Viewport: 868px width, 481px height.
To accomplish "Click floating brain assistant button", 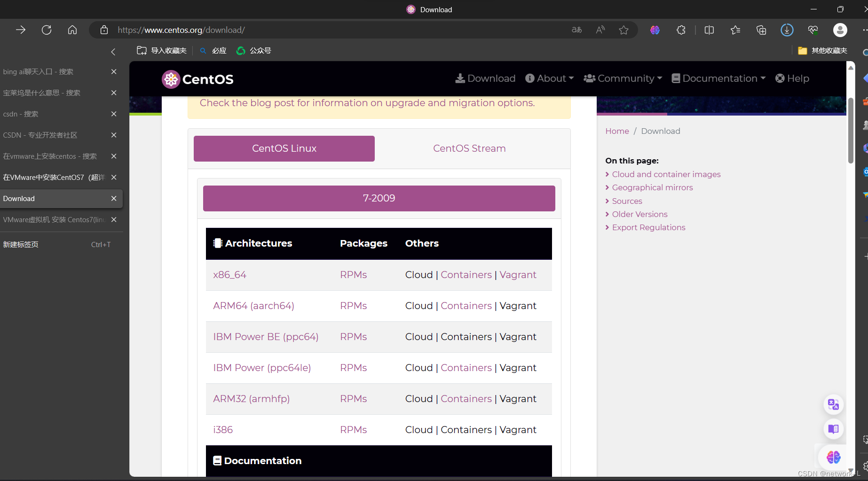I will coord(834,457).
